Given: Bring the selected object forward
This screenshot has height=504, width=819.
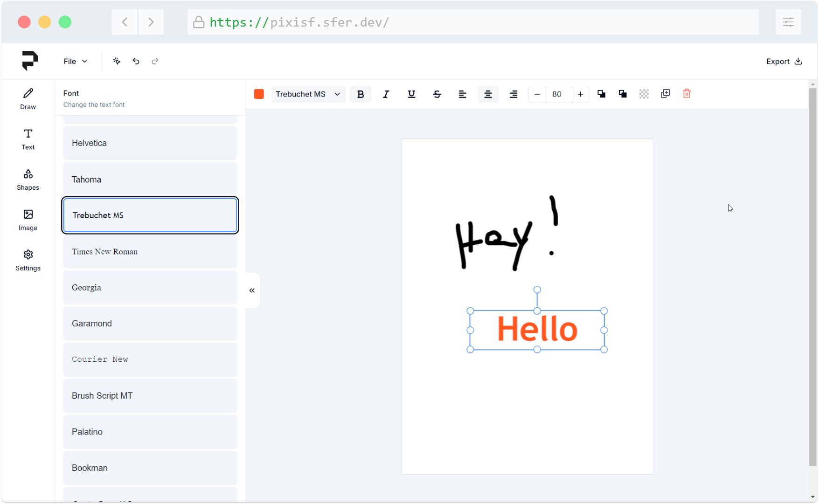Looking at the screenshot, I should 602,94.
